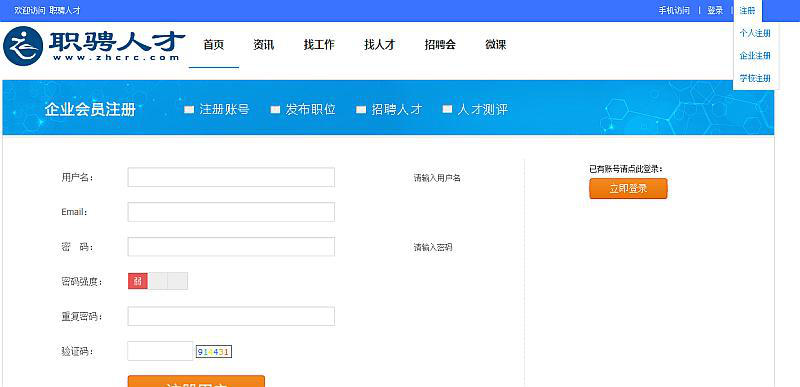Focus the Email input field

pyautogui.click(x=231, y=212)
